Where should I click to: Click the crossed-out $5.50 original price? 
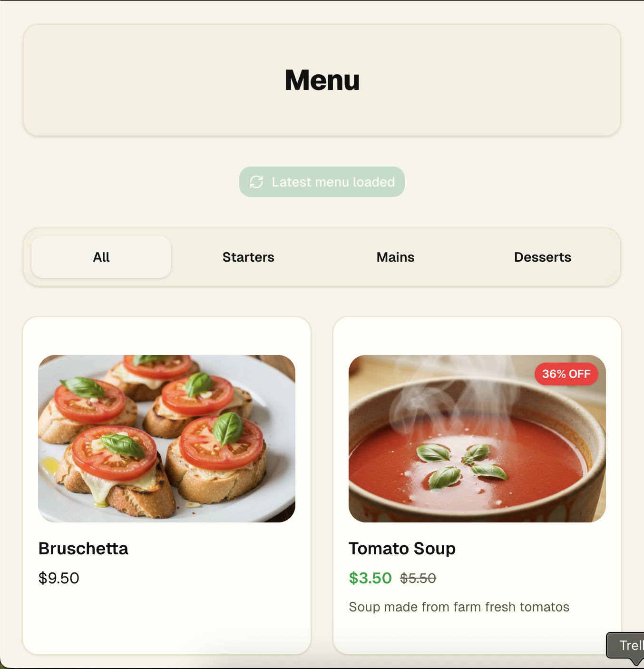point(418,579)
